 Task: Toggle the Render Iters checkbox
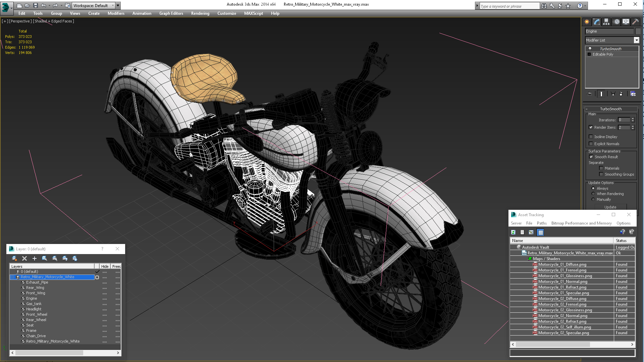(591, 127)
